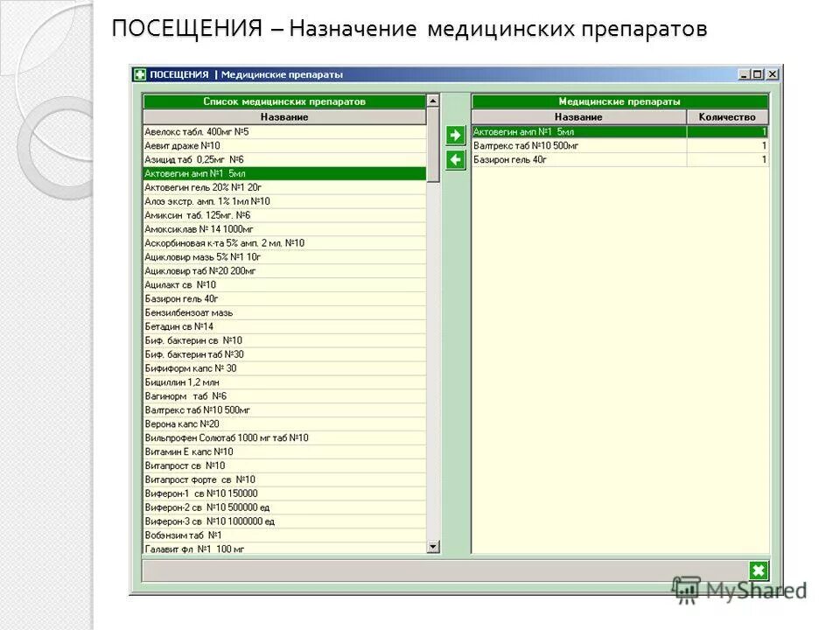Select Виферон-2 св №10 500000 ед
Screen dimensions: 840x630
tap(284, 507)
